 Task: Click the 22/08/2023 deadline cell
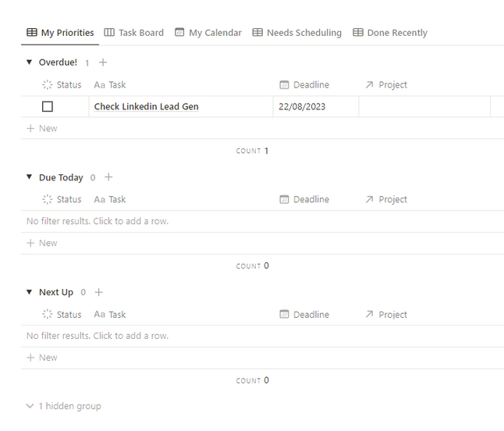click(x=302, y=107)
